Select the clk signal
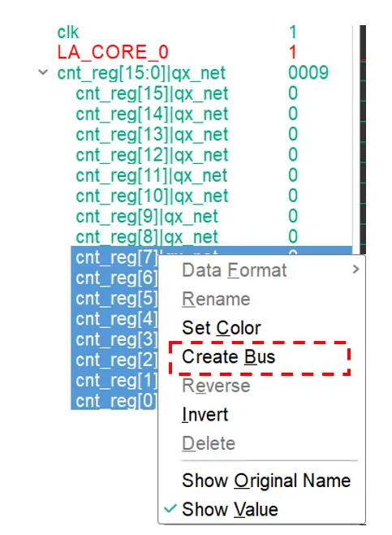392x535 pixels. pyautogui.click(x=68, y=32)
